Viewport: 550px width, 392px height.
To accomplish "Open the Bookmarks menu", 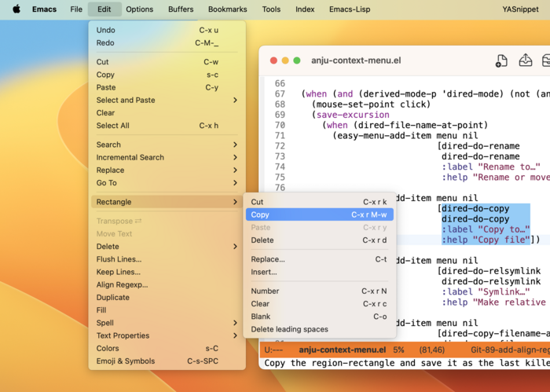I will 228,9.
